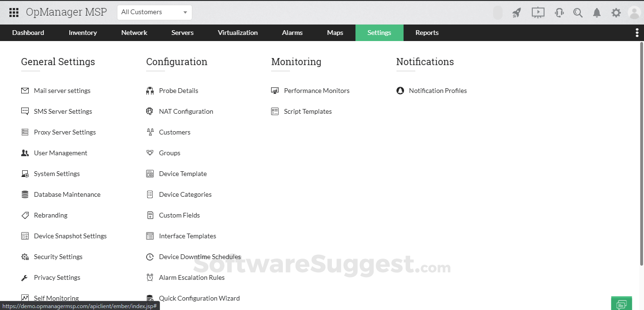Screen dimensions: 644x310
Task: Open Performance Monitors
Action: [316, 91]
